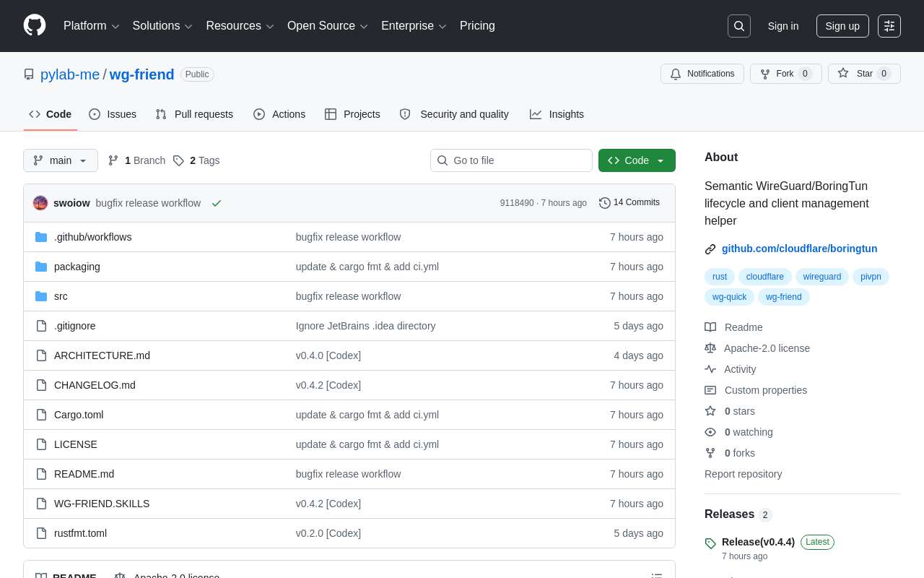Image resolution: width=924 pixels, height=578 pixels.
Task: Expand the main branch dropdown
Action: (x=61, y=160)
